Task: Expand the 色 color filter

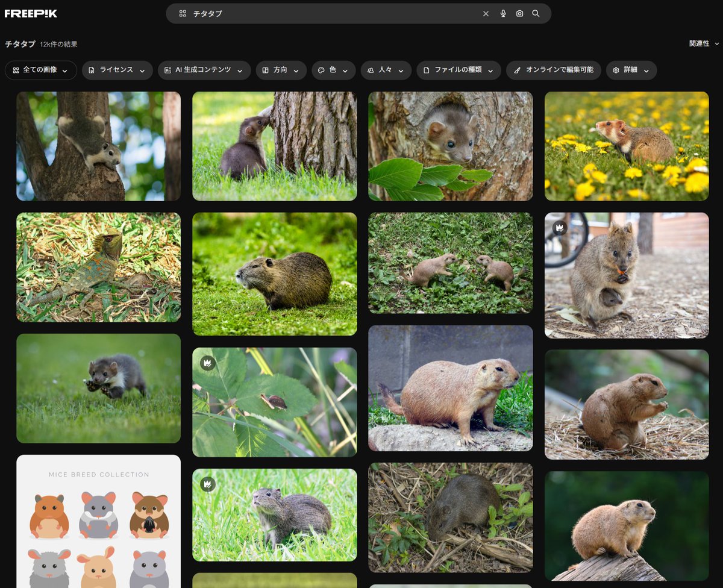Action: pyautogui.click(x=334, y=70)
